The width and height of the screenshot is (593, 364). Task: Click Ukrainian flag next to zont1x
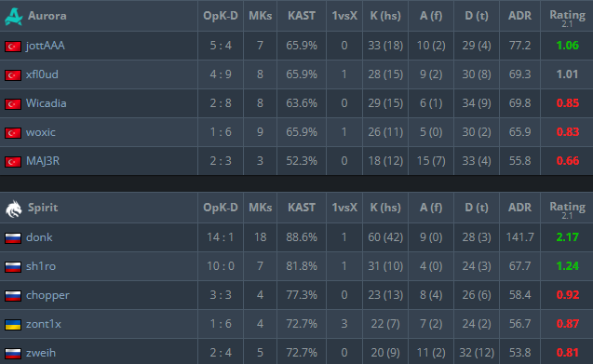pyautogui.click(x=13, y=325)
